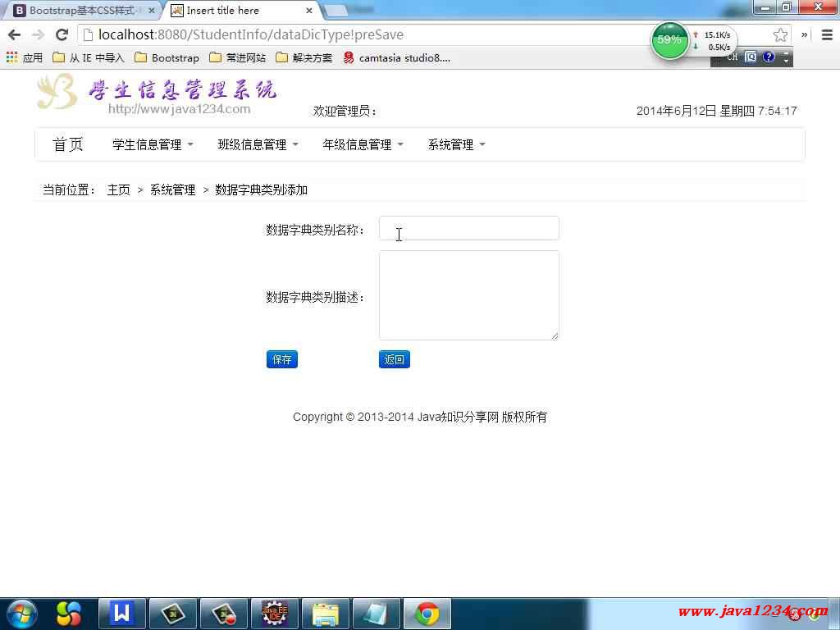840x630 pixels.
Task: Click the WPS Writer taskbar icon
Action: pyautogui.click(x=122, y=613)
